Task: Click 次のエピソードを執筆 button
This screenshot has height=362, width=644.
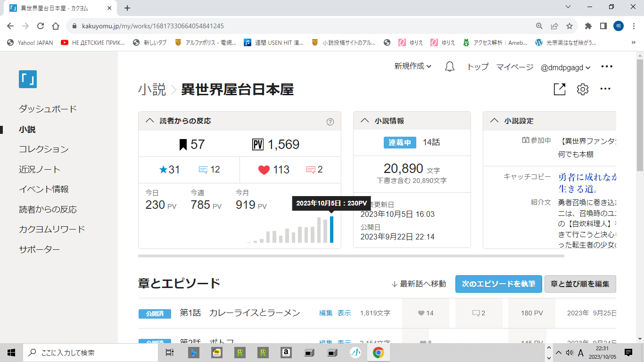Action: [498, 284]
